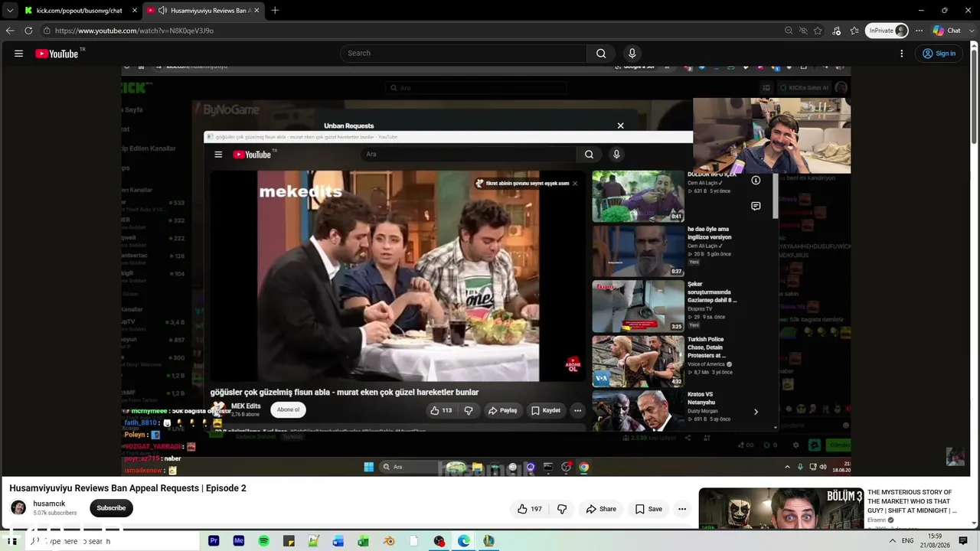Click the YouTube search magnifier button
Image resolution: width=980 pixels, height=551 pixels.
(x=601, y=54)
